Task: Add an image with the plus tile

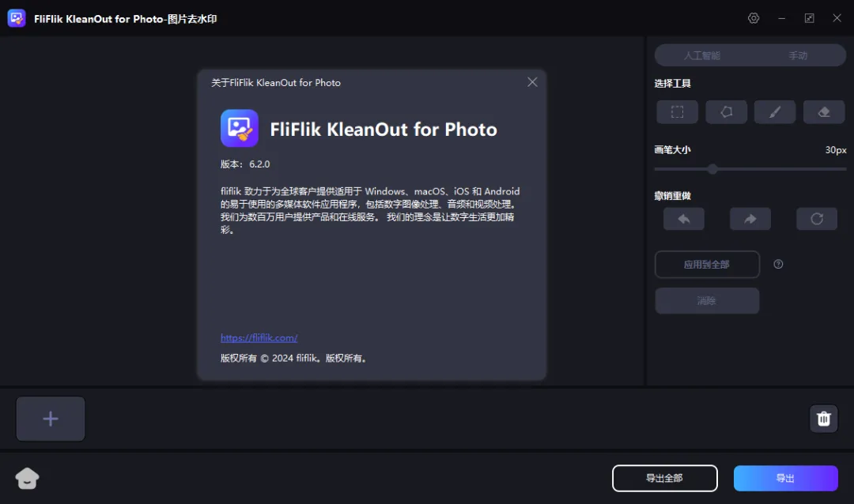Action: click(51, 419)
